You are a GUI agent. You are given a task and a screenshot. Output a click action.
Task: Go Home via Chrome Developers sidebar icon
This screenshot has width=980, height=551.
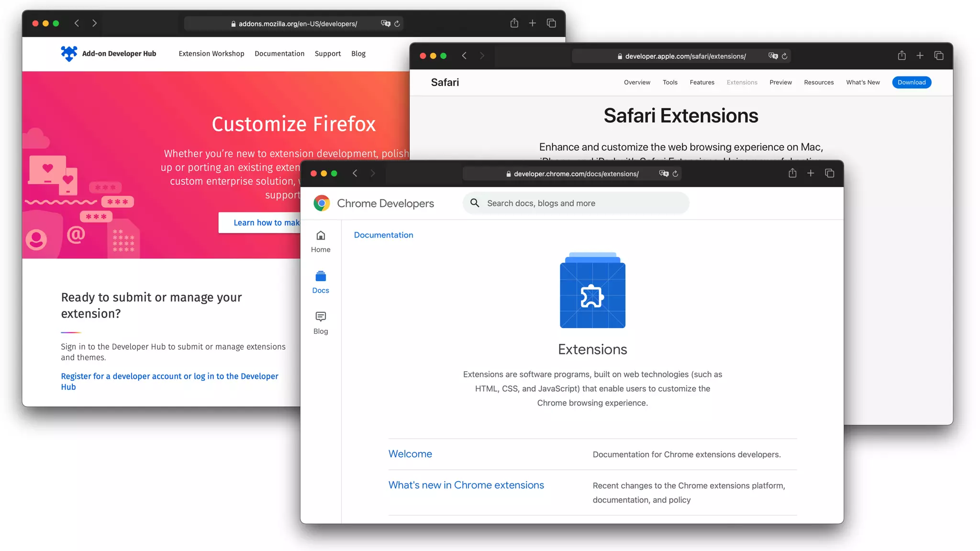coord(321,236)
